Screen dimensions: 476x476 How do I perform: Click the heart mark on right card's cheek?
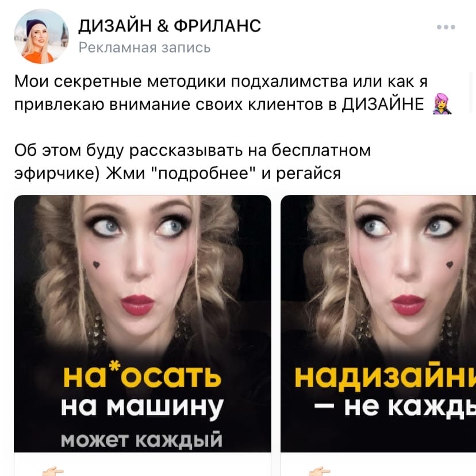tap(450, 264)
